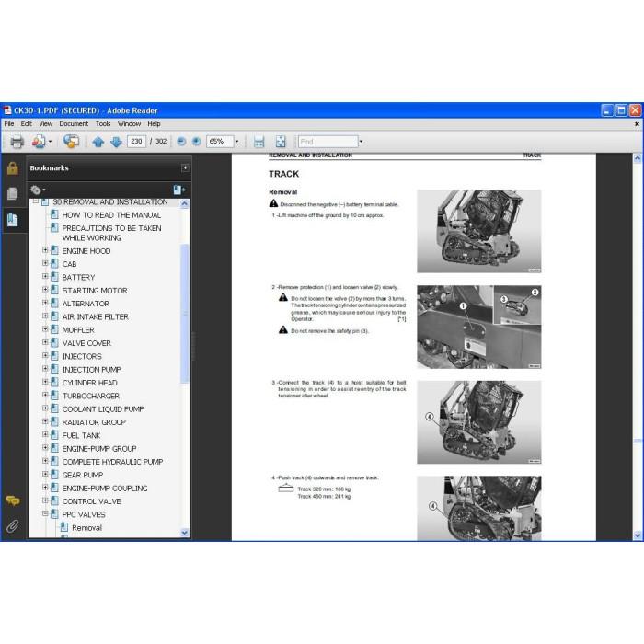Image resolution: width=644 pixels, height=644 pixels.
Task: Collapse 30 REMOVAL AND INSTALLATION node
Action: point(36,201)
